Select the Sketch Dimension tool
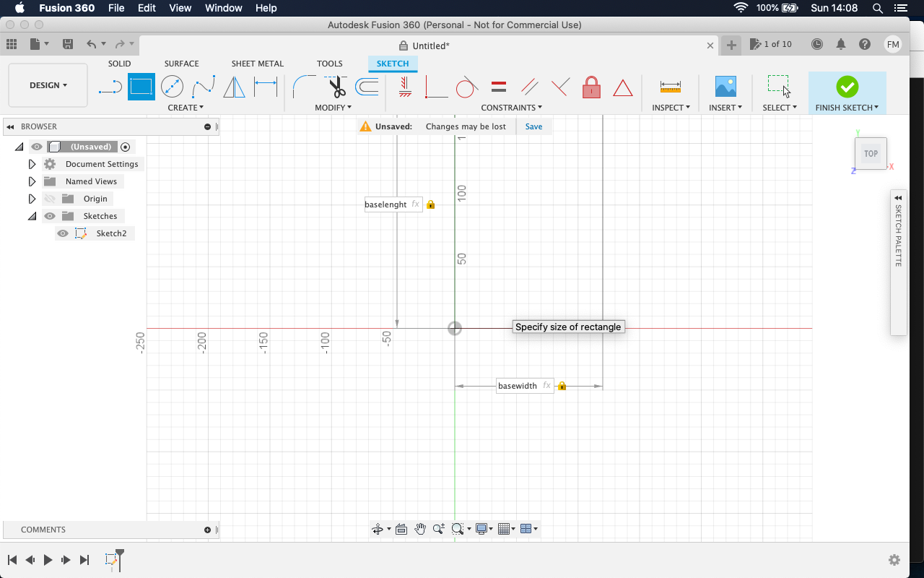The image size is (924, 578). point(266,87)
